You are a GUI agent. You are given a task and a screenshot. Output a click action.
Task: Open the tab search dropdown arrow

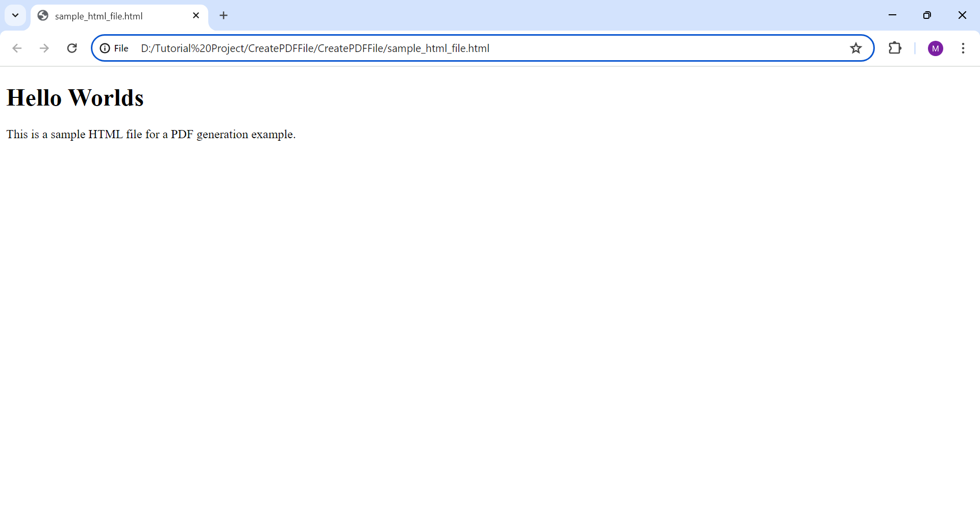(15, 15)
